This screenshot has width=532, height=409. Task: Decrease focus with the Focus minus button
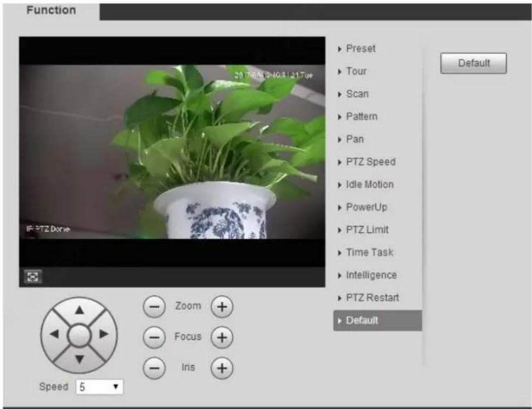pyautogui.click(x=154, y=337)
